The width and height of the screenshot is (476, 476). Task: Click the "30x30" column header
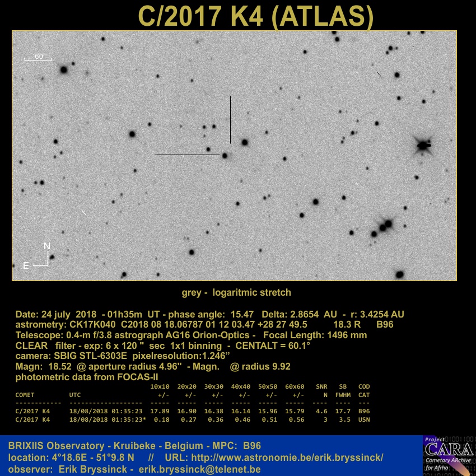point(214,387)
